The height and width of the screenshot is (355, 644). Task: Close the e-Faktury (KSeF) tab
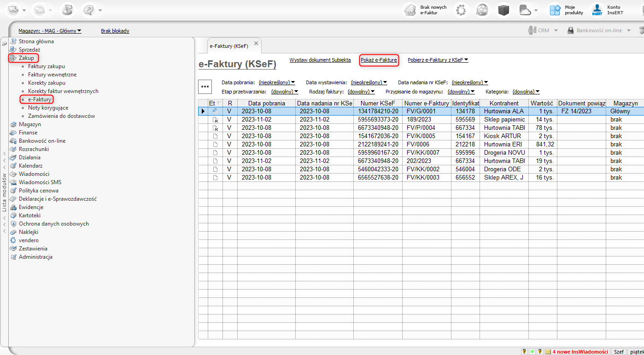256,43
